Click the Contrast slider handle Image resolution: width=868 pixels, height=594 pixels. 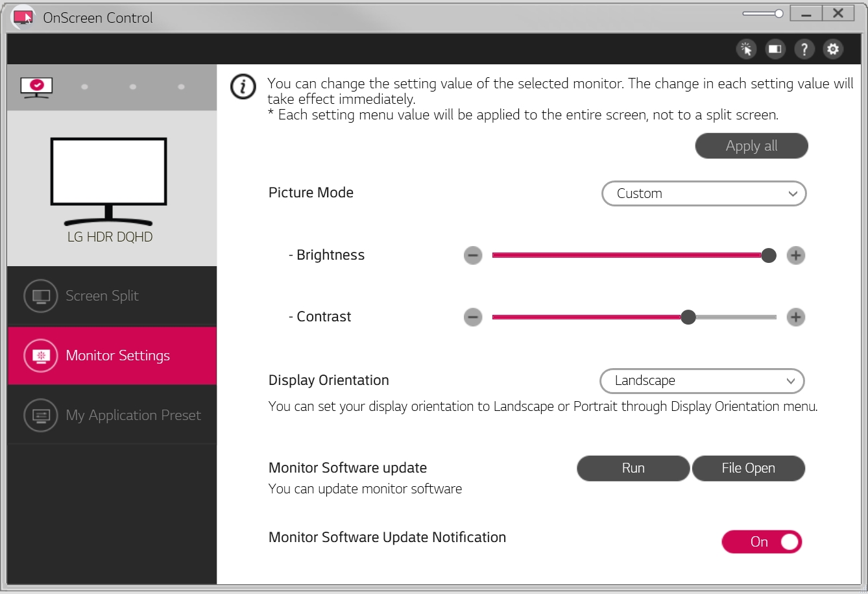(x=688, y=317)
